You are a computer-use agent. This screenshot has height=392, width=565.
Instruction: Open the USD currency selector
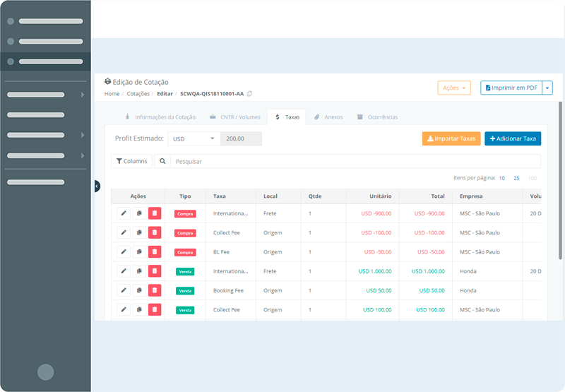194,139
